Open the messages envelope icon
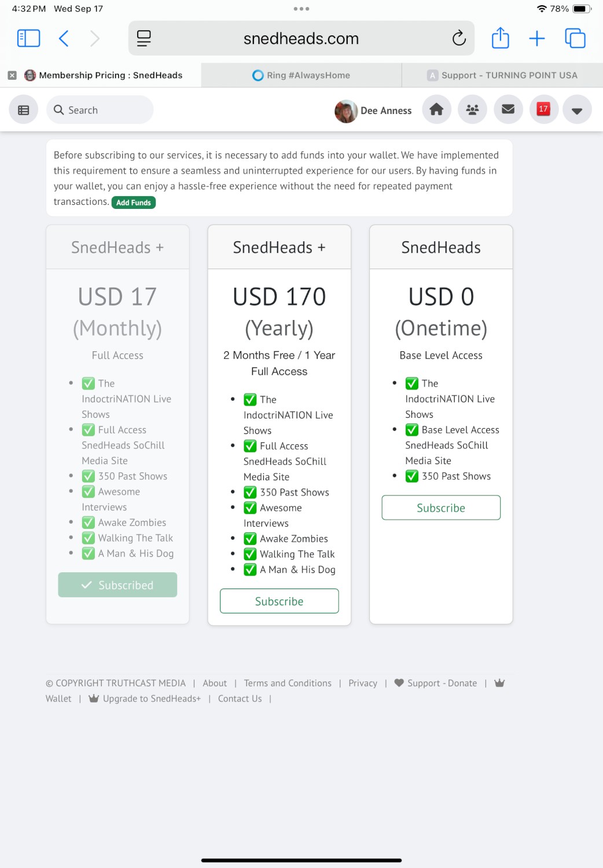Image resolution: width=603 pixels, height=868 pixels. pos(508,110)
